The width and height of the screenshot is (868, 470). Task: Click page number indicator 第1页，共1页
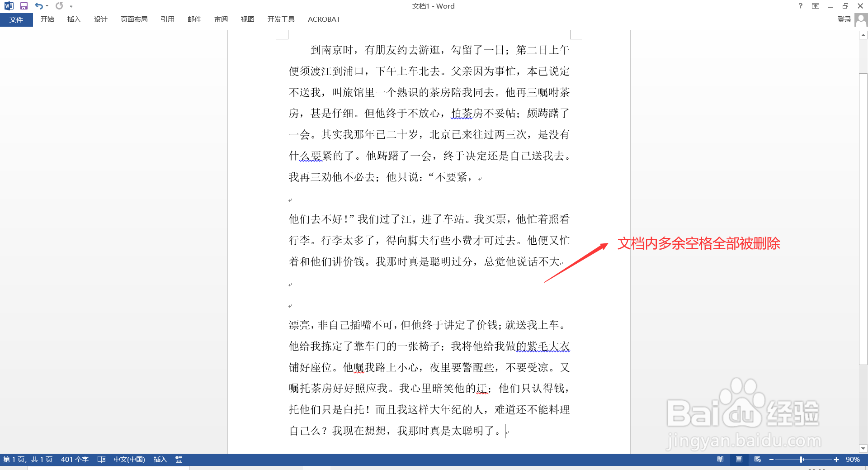(x=28, y=460)
